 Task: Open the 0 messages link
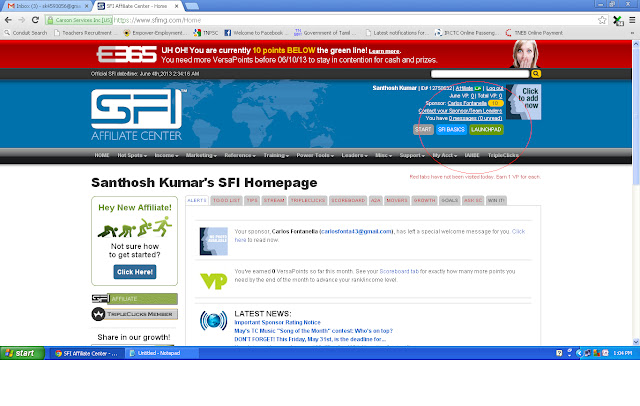475,118
